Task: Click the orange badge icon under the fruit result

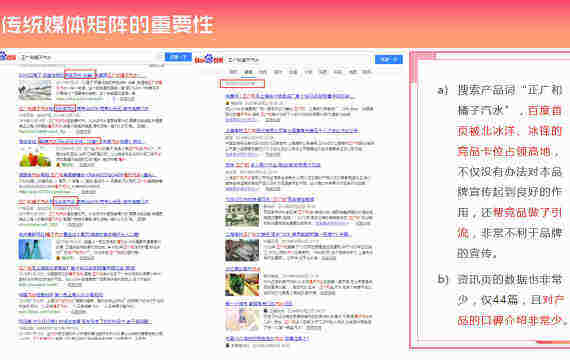Action: tap(58, 165)
